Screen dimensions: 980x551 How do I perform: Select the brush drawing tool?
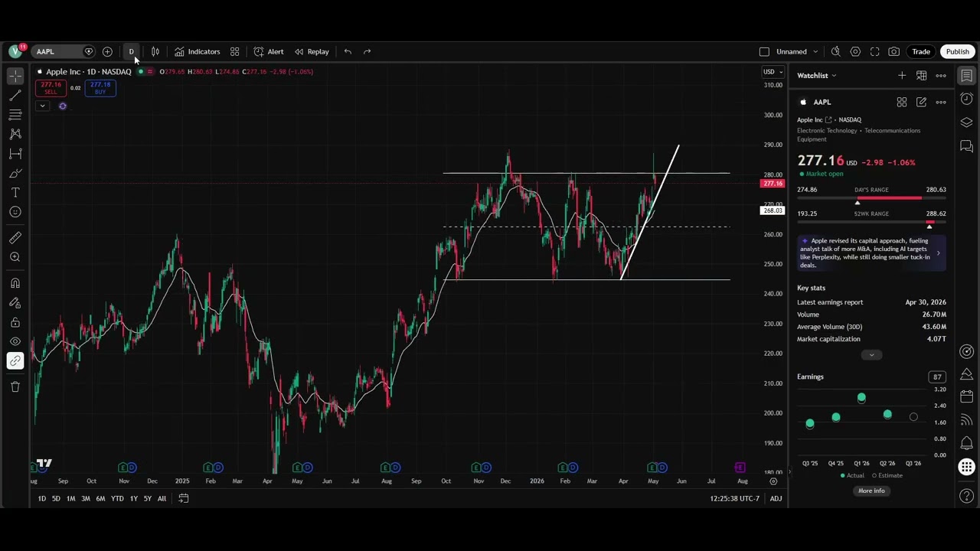tap(15, 174)
